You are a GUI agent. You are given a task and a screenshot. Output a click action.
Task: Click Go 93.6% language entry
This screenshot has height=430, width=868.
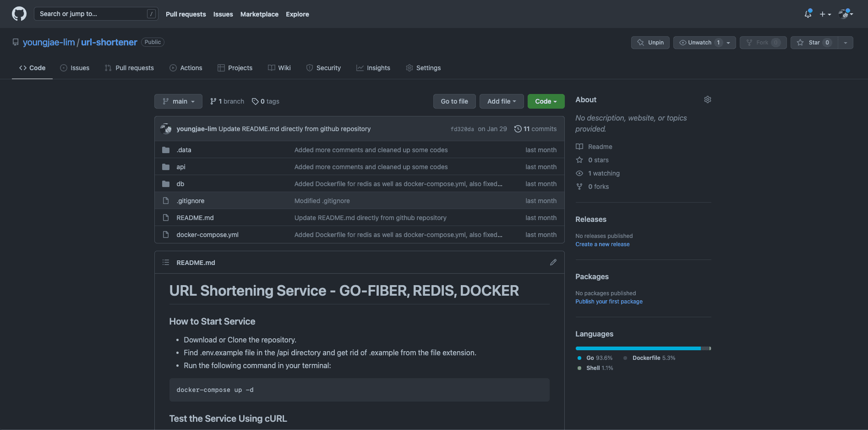[595, 358]
